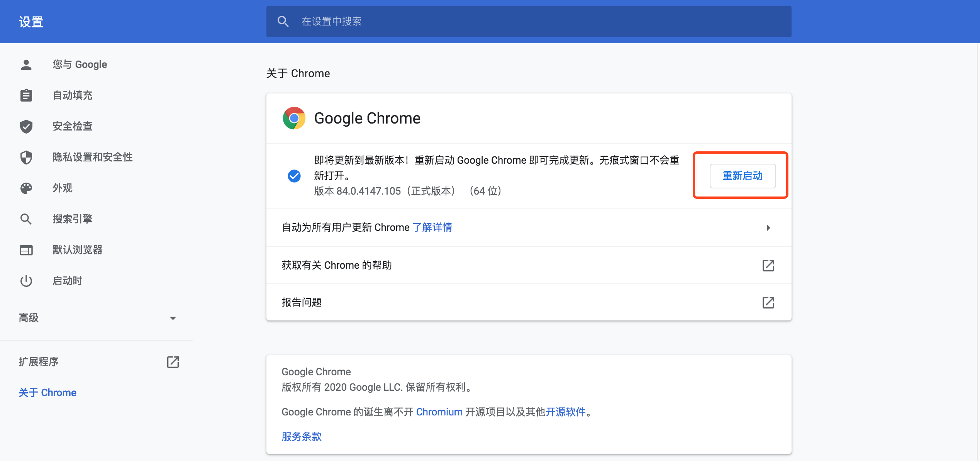Click the Google Chrome card title text
Viewport: 980px width, 461px height.
coord(367,118)
